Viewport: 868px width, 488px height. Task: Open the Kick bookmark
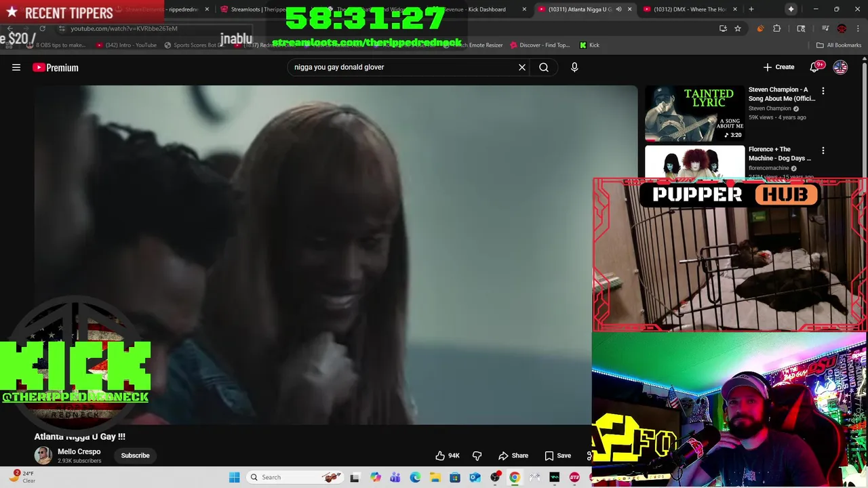tap(589, 45)
